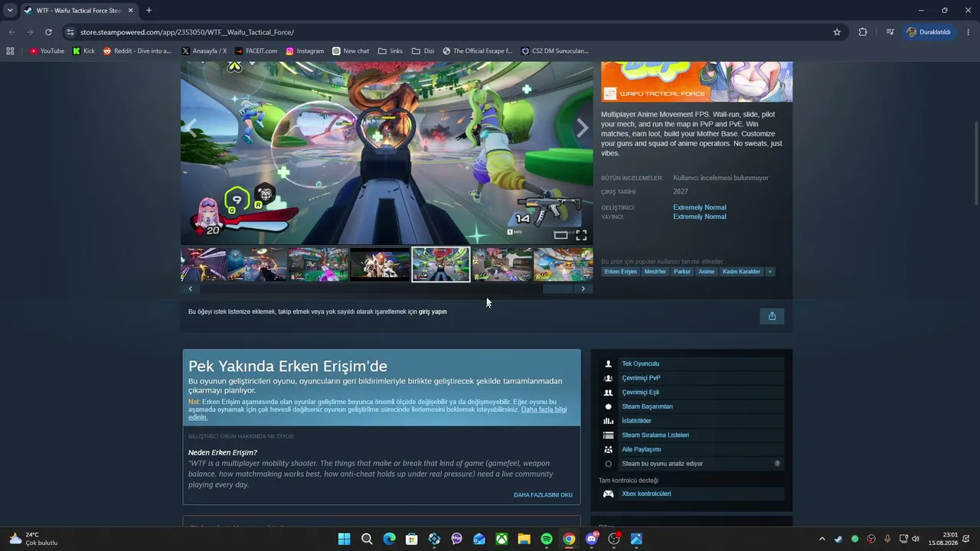Expand more tags with the plus button
980x551 pixels.
point(770,272)
